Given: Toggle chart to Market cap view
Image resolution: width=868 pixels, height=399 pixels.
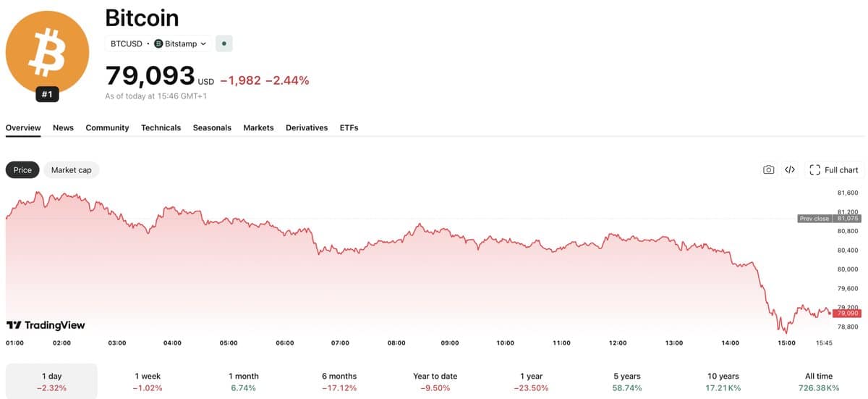Looking at the screenshot, I should pyautogui.click(x=71, y=169).
